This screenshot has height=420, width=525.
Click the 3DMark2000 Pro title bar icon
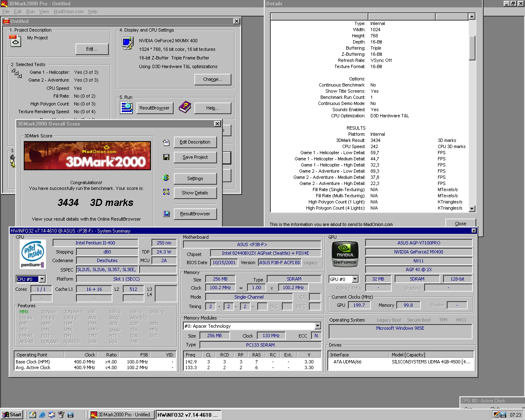click(x=4, y=4)
